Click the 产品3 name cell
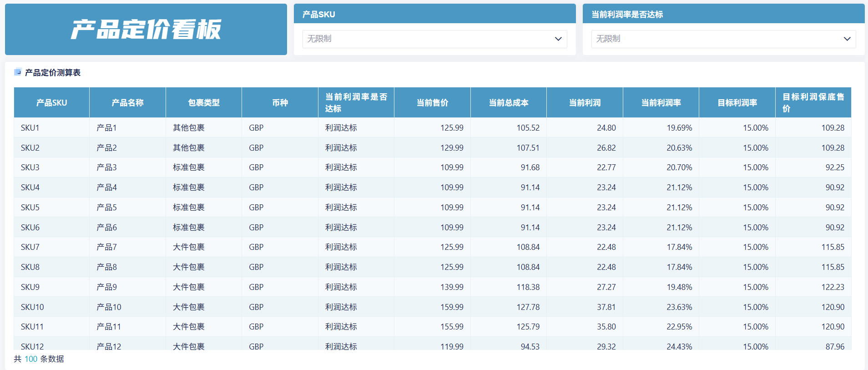868x370 pixels. click(128, 167)
